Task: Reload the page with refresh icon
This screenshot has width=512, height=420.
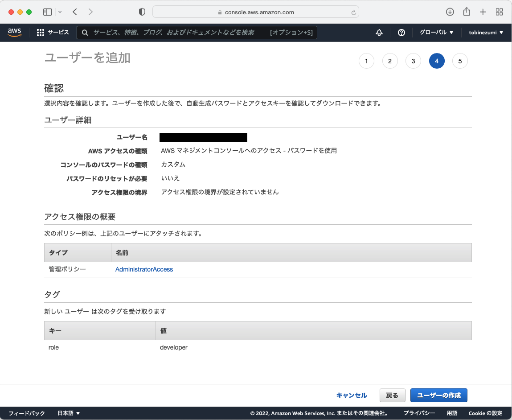Action: pos(353,12)
